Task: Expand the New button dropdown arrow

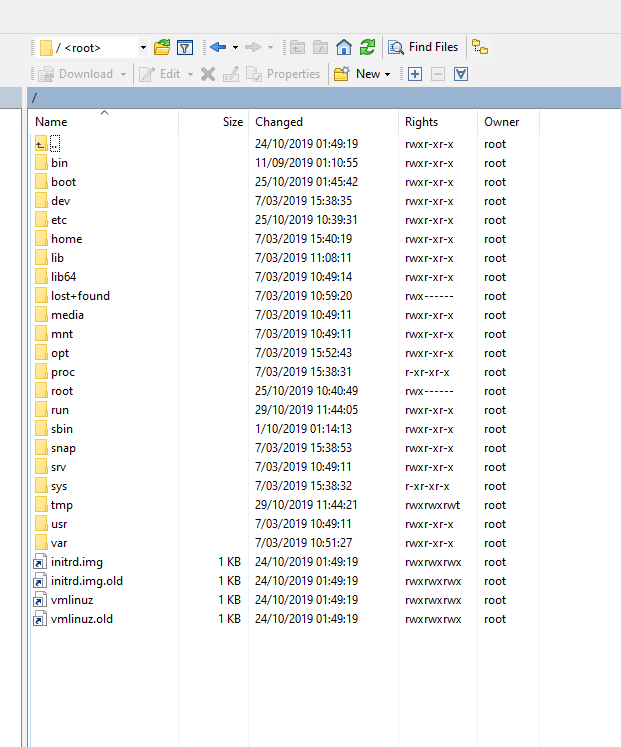Action: tap(388, 74)
